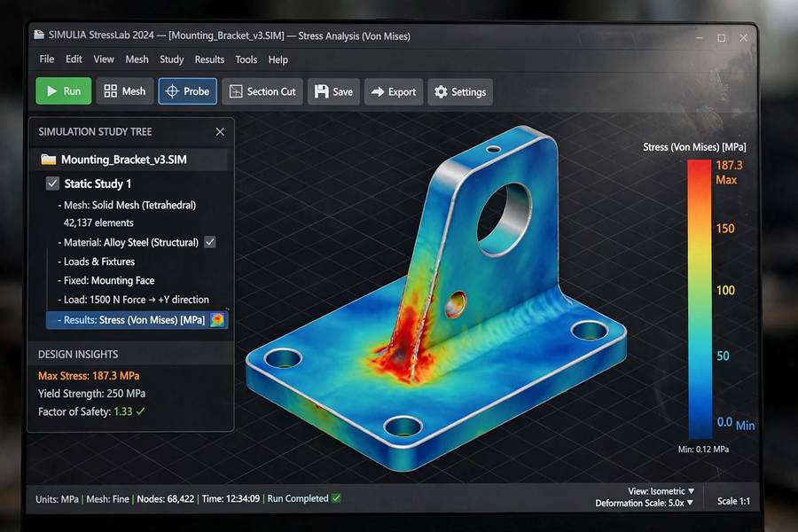This screenshot has width=798, height=532.
Task: Maximize the StressLab window
Action: (x=721, y=37)
